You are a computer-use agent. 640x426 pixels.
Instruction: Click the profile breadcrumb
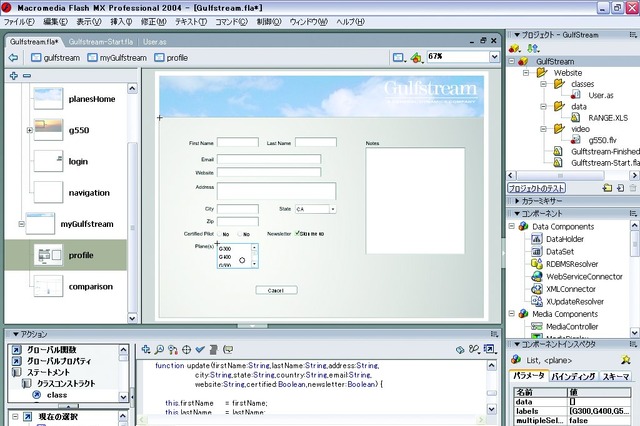[x=171, y=58]
